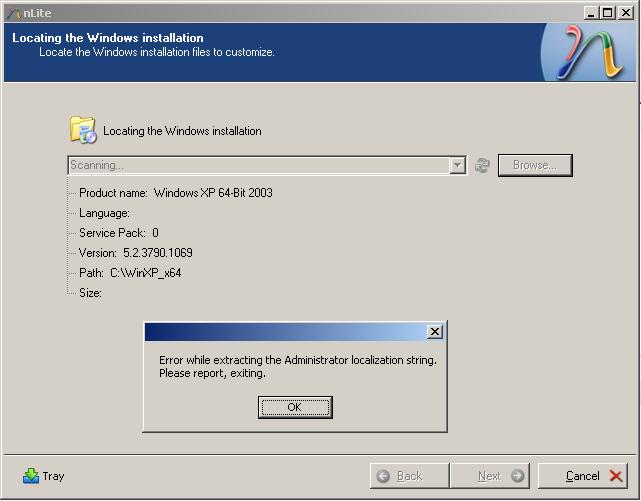
Task: Click the Back button
Action: (x=409, y=476)
